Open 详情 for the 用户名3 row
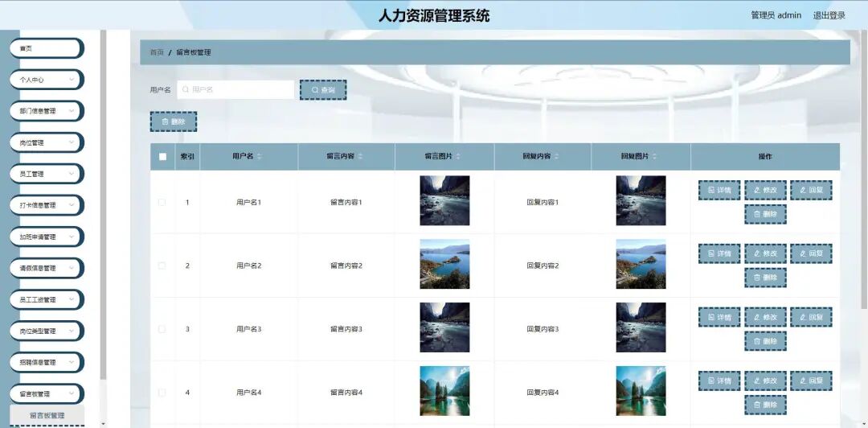 pos(719,317)
